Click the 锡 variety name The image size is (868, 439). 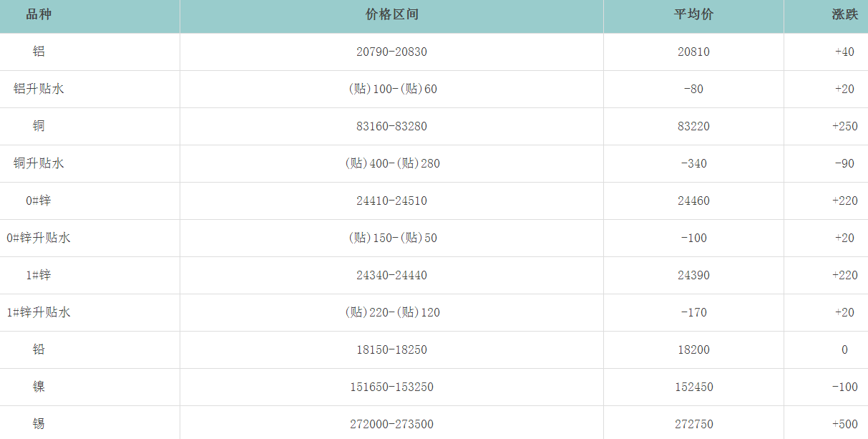tap(39, 424)
